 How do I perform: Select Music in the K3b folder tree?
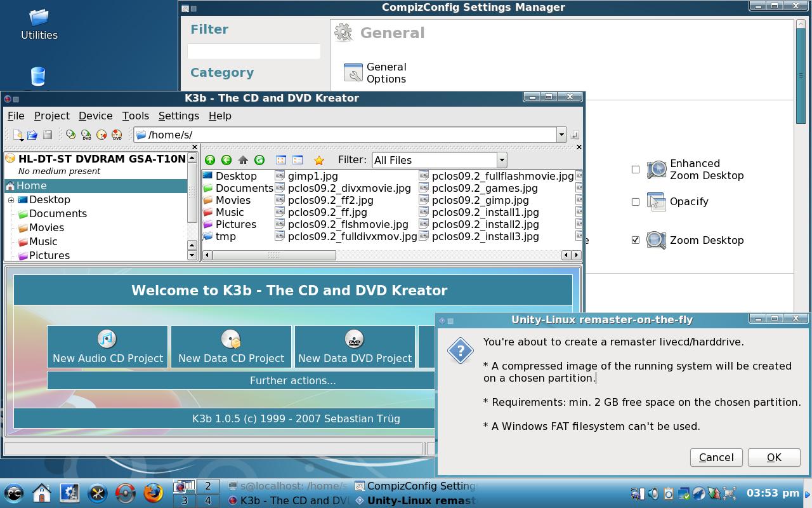pyautogui.click(x=43, y=241)
